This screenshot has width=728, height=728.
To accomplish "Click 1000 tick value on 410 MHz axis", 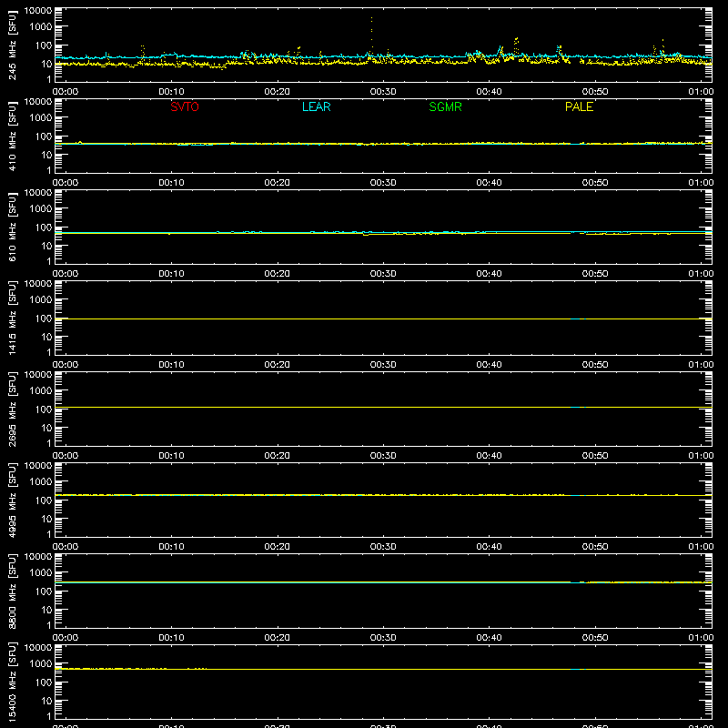I will point(41,118).
